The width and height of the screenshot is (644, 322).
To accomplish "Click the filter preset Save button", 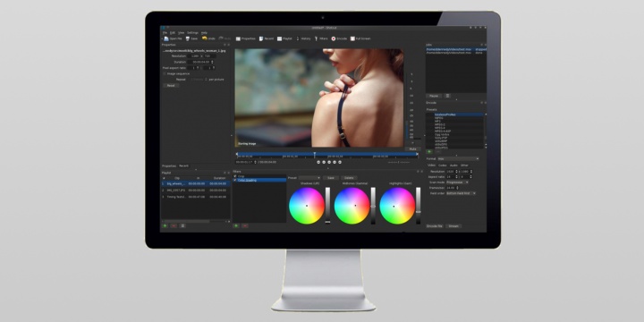I will [x=331, y=178].
